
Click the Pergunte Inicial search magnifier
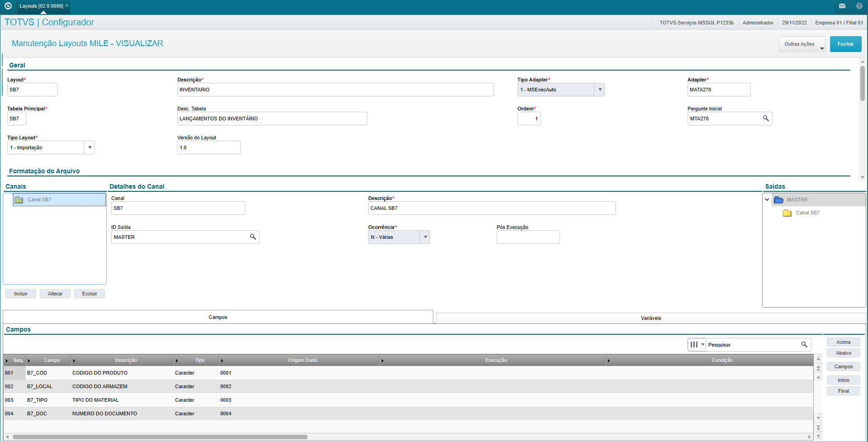766,119
